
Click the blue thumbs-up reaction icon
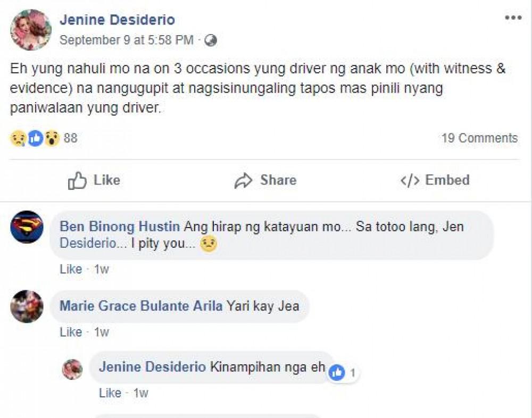pos(35,139)
